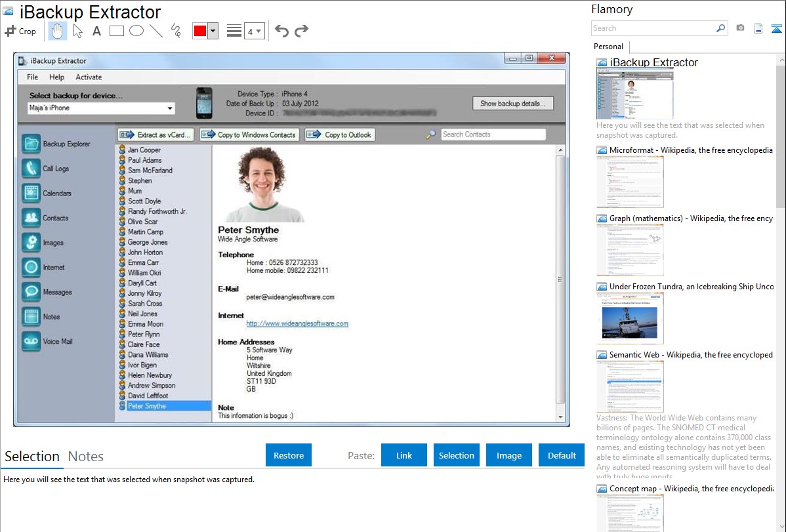Open Call Logs in the sidebar
Screen dimensions: 786x532
(x=46, y=169)
